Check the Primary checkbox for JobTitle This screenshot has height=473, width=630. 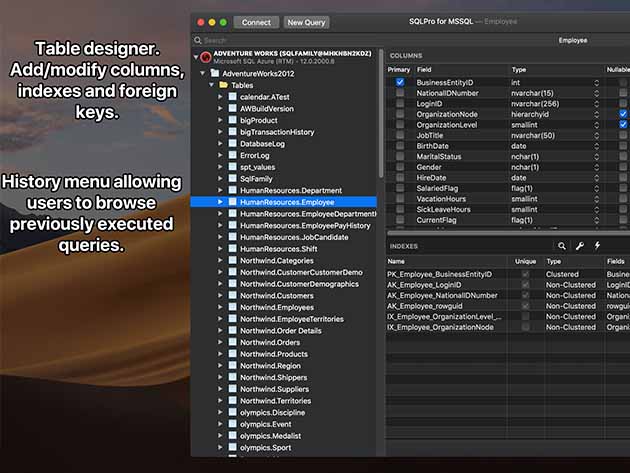[400, 135]
